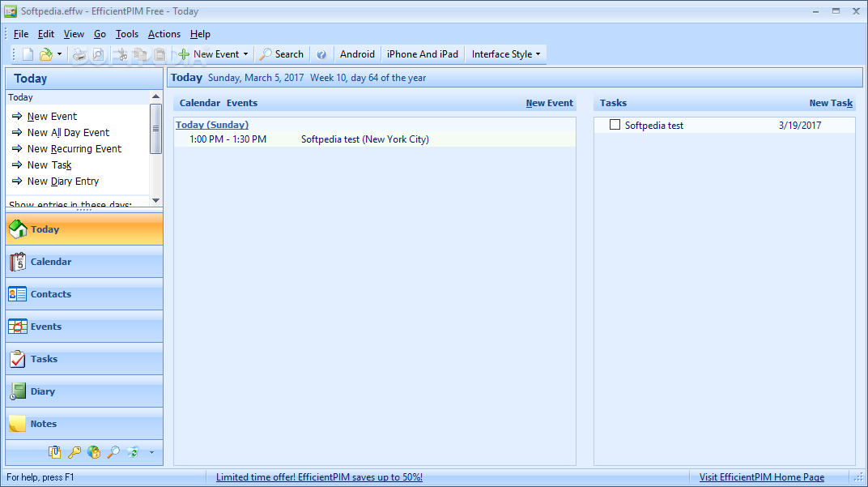Click the New Event link in Calendar Events header
This screenshot has width=868, height=487.
(549, 103)
